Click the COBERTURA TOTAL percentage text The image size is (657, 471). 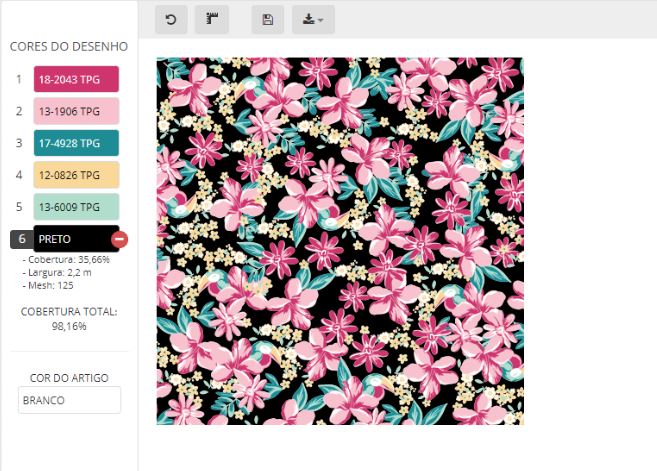coord(69,325)
